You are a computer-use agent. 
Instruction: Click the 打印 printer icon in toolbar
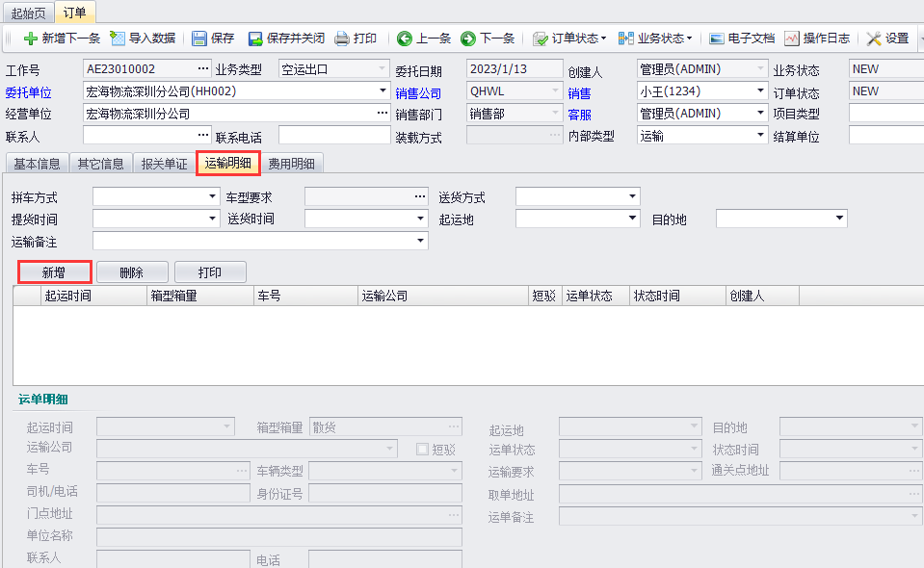point(342,39)
